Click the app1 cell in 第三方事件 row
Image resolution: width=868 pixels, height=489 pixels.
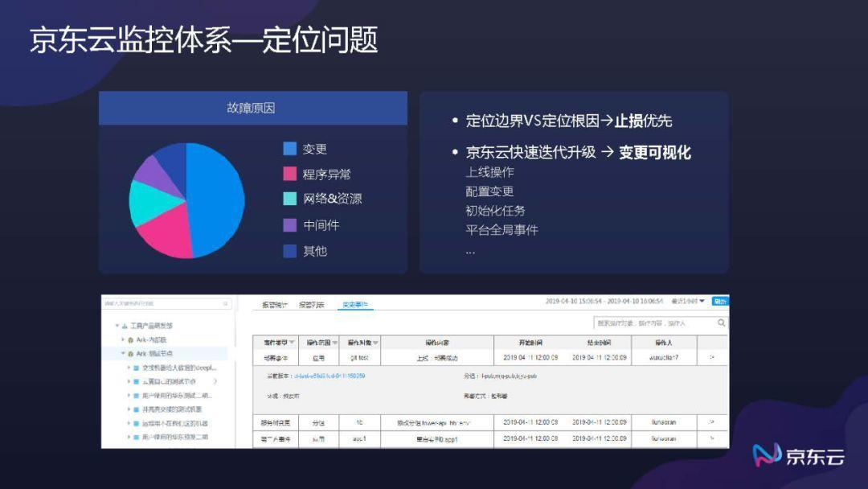coord(359,438)
